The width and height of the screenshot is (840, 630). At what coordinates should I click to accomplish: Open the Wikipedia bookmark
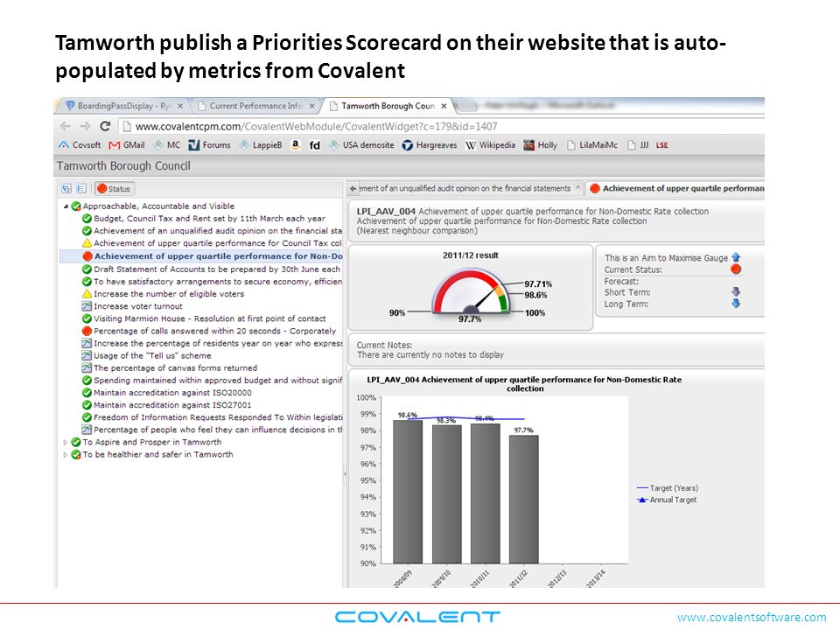click(490, 145)
